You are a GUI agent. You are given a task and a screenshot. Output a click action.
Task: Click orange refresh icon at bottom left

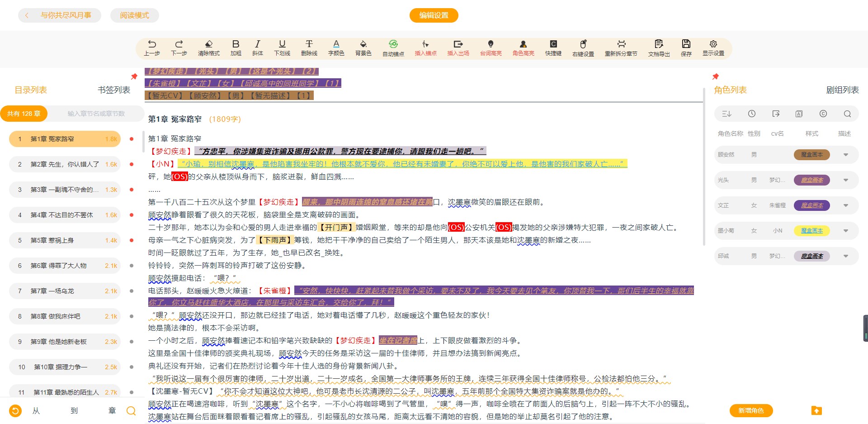(x=15, y=410)
